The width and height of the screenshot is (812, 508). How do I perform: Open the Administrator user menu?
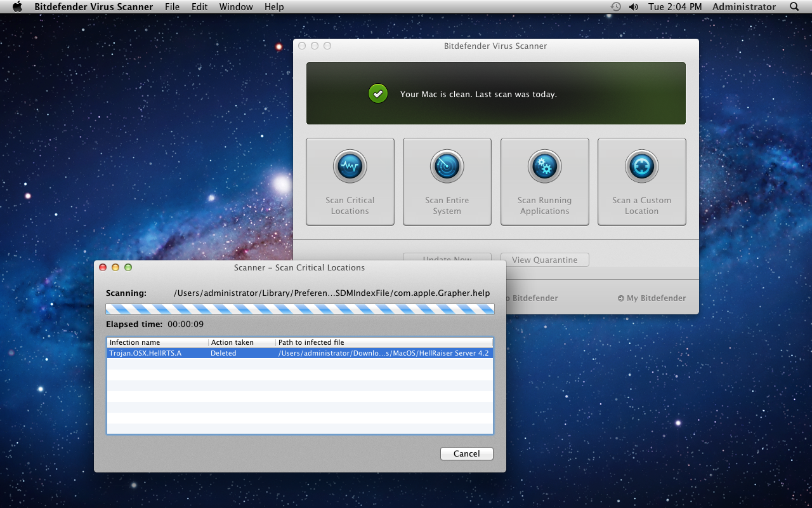click(x=744, y=7)
